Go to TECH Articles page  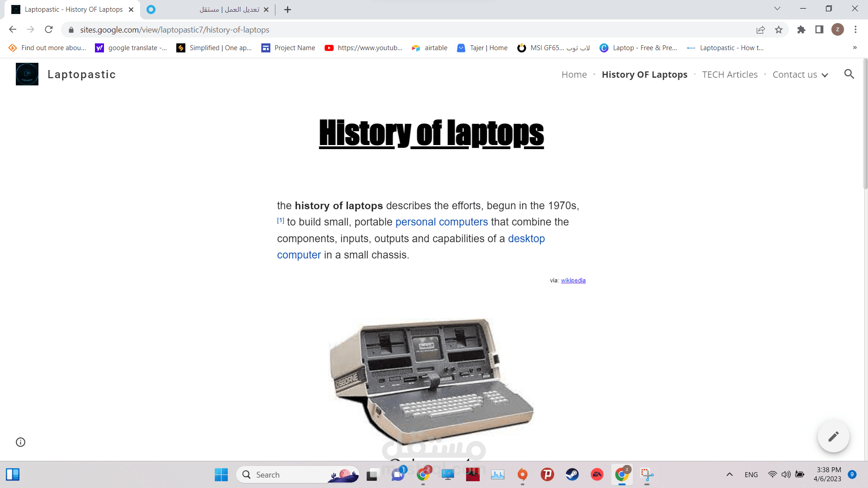pos(730,75)
